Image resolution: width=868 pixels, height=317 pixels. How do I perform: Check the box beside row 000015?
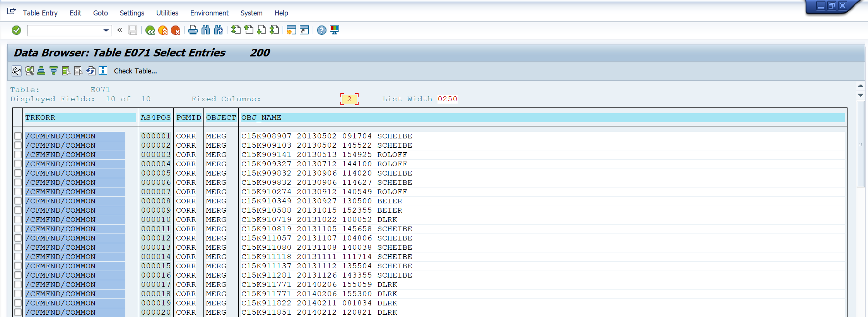tap(18, 266)
